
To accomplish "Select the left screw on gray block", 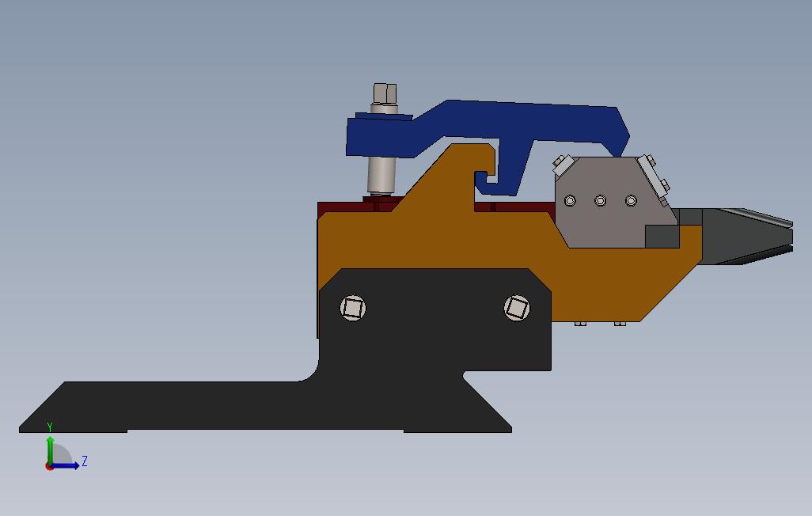I will pos(570,200).
